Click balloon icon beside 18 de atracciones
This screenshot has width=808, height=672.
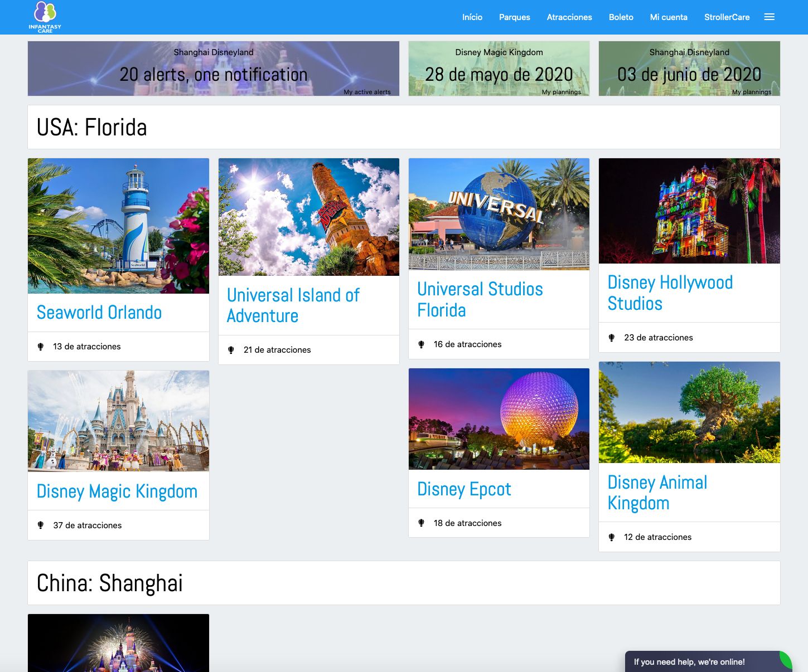coord(422,523)
